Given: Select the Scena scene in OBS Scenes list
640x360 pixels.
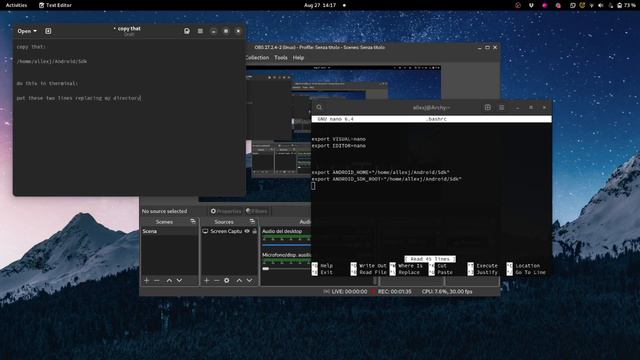Looking at the screenshot, I should [x=169, y=231].
